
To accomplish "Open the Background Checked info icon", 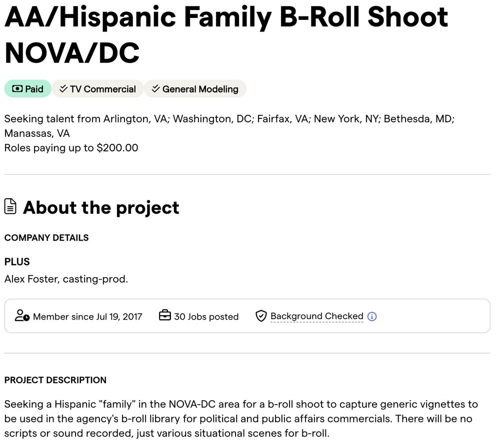I will coord(372,317).
